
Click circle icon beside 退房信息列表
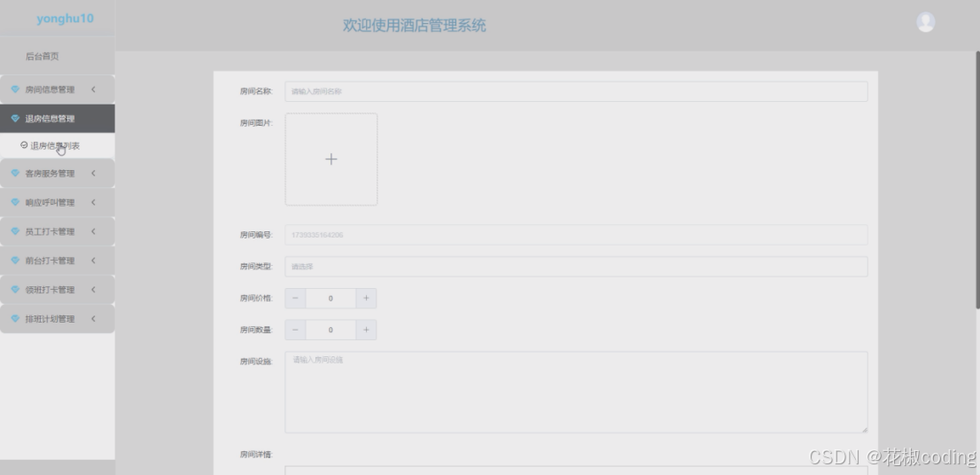pos(24,145)
